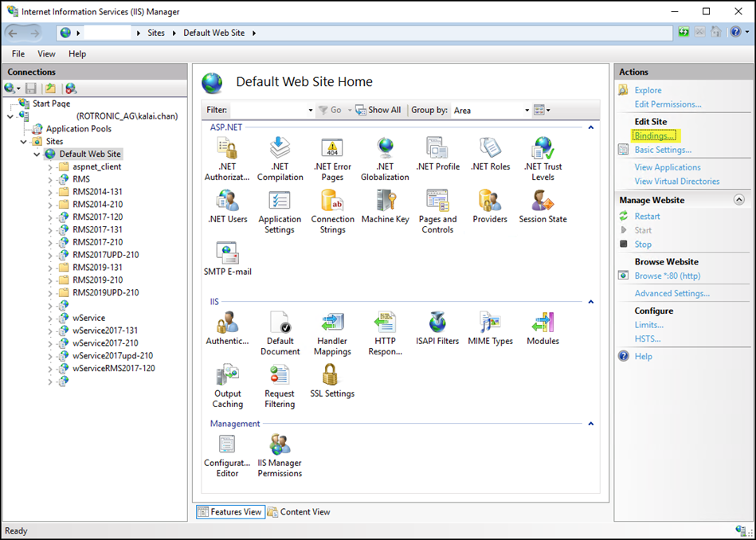Screen dimensions: 756x540
Task: Expand the RMS2017-120 tree node
Action: (x=49, y=217)
